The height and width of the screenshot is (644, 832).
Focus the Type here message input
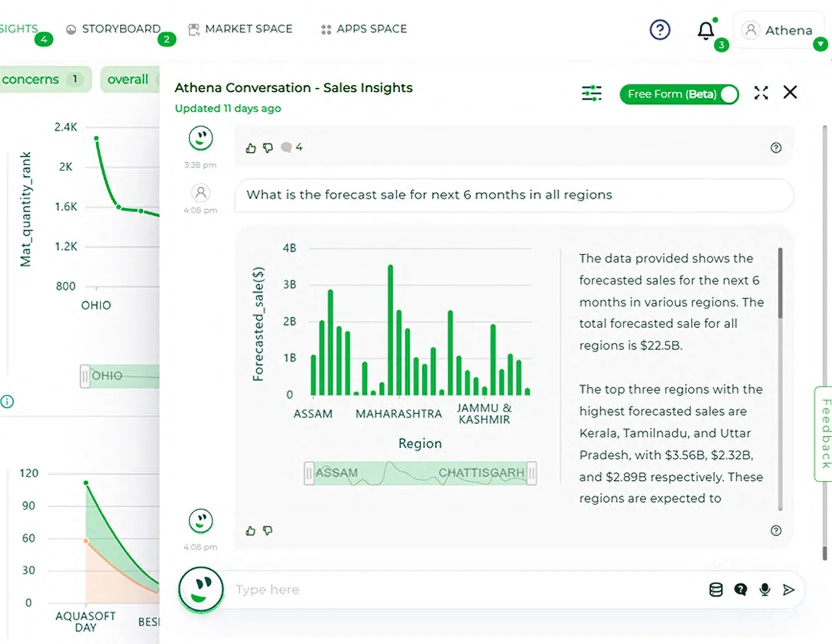464,590
